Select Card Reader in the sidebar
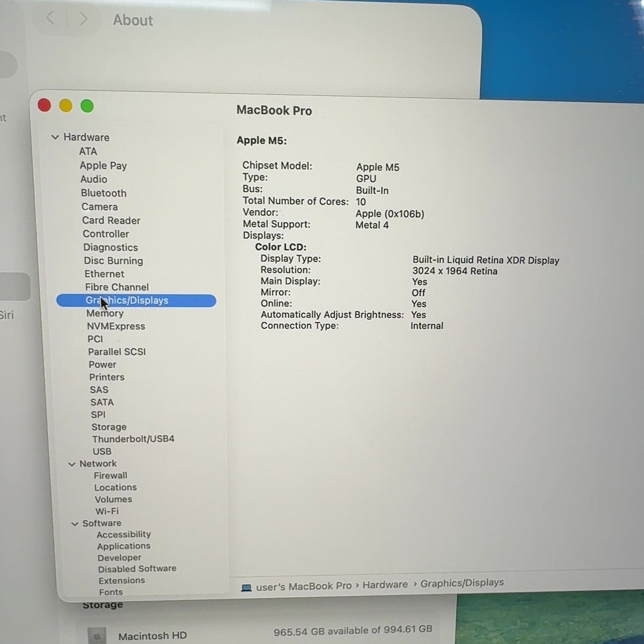The height and width of the screenshot is (644, 644). point(111,221)
